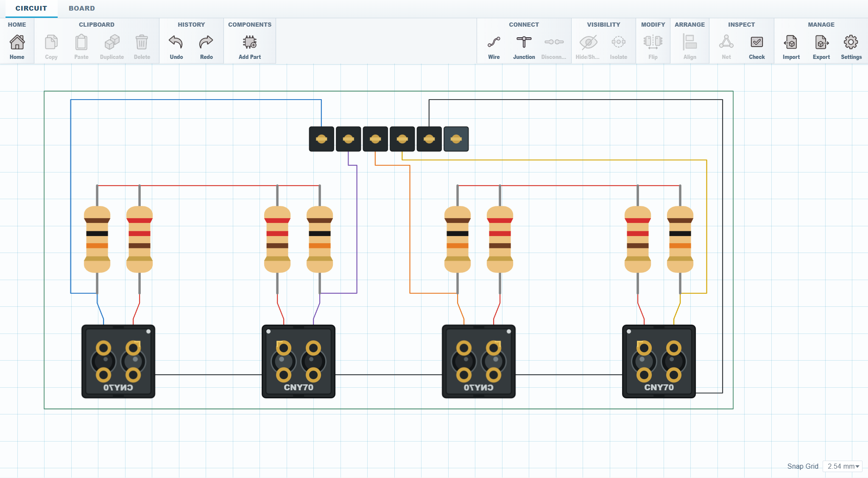Switch to the Circuit tab

click(x=31, y=8)
